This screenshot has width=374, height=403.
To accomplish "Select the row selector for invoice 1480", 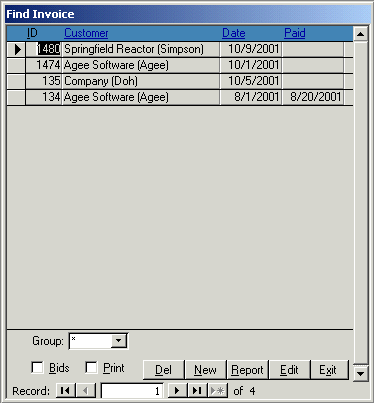I will pos(16,49).
